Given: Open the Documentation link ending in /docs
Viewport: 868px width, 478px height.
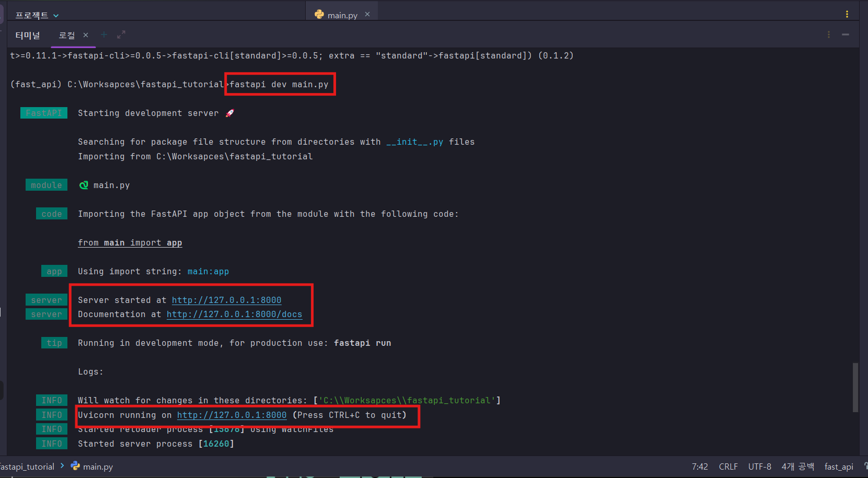Looking at the screenshot, I should 235,314.
